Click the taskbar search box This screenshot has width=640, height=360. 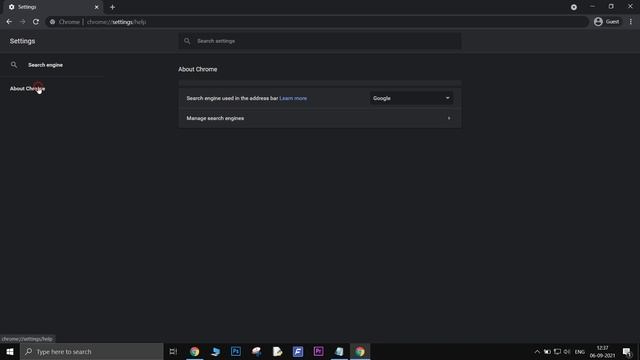click(91, 351)
